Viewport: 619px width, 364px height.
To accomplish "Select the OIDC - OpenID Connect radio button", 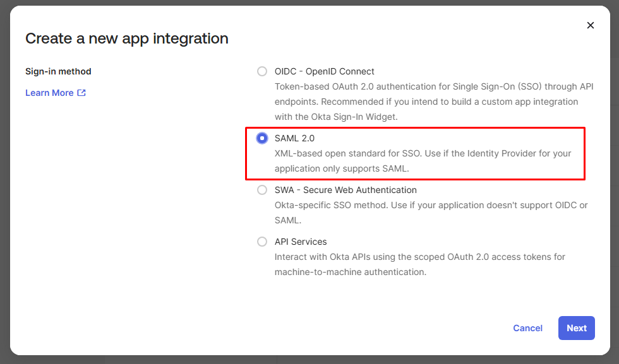I will click(x=262, y=71).
